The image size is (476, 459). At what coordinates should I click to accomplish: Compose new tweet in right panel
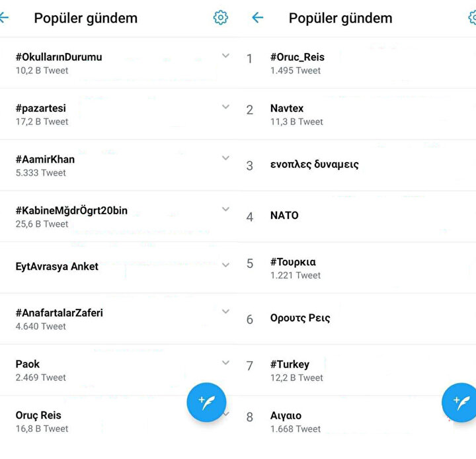point(461,401)
